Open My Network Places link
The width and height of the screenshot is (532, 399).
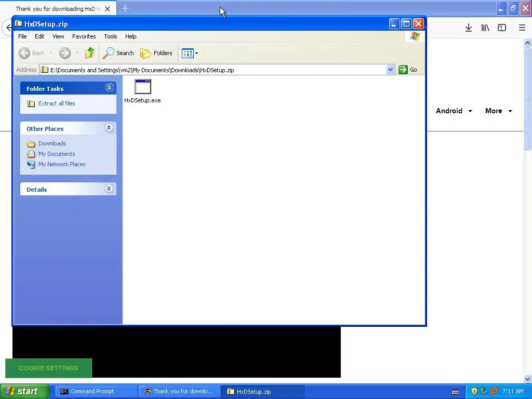pos(62,164)
